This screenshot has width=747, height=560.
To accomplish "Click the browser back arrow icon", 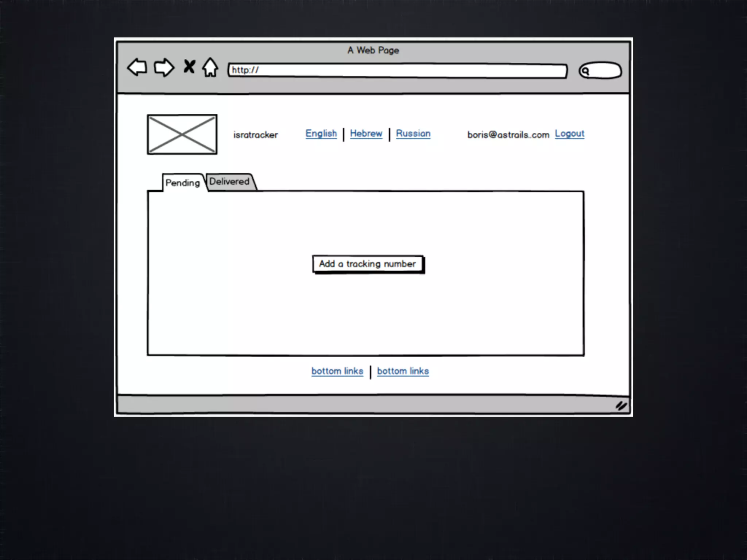I will click(x=137, y=67).
